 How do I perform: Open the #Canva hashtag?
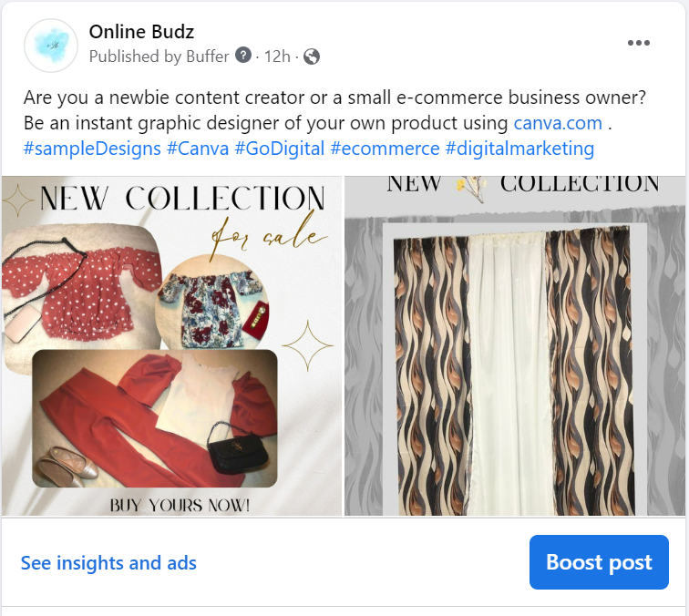[x=198, y=149]
